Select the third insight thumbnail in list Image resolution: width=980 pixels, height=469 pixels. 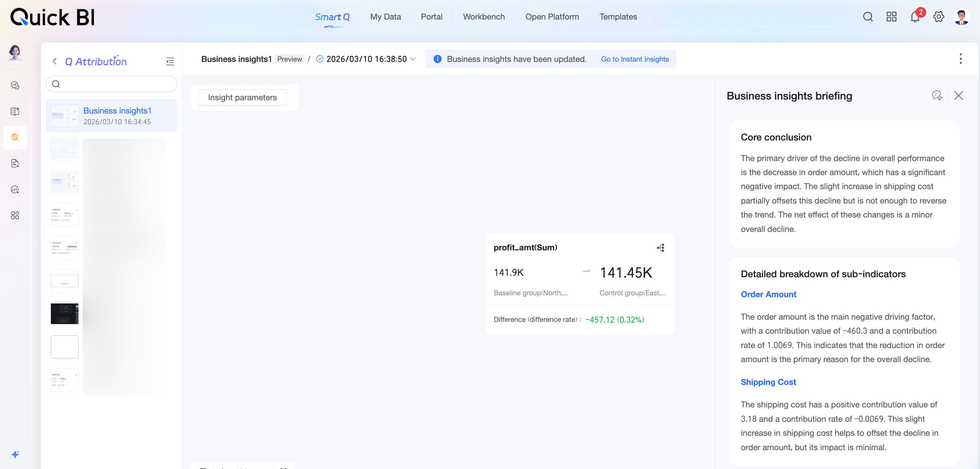[65, 181]
